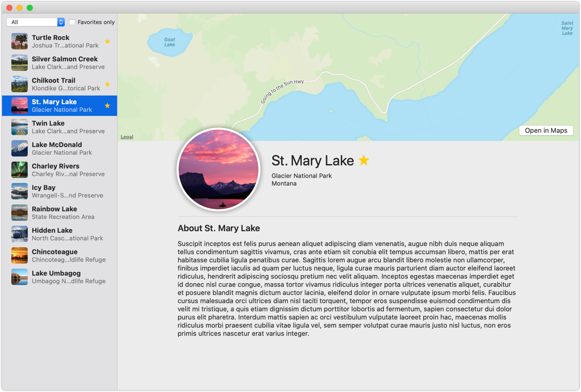Click the Twin Lake thumbnail

19,127
